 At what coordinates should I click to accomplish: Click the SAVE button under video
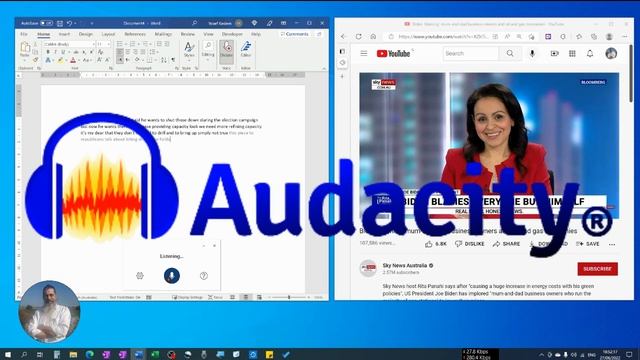click(x=588, y=244)
